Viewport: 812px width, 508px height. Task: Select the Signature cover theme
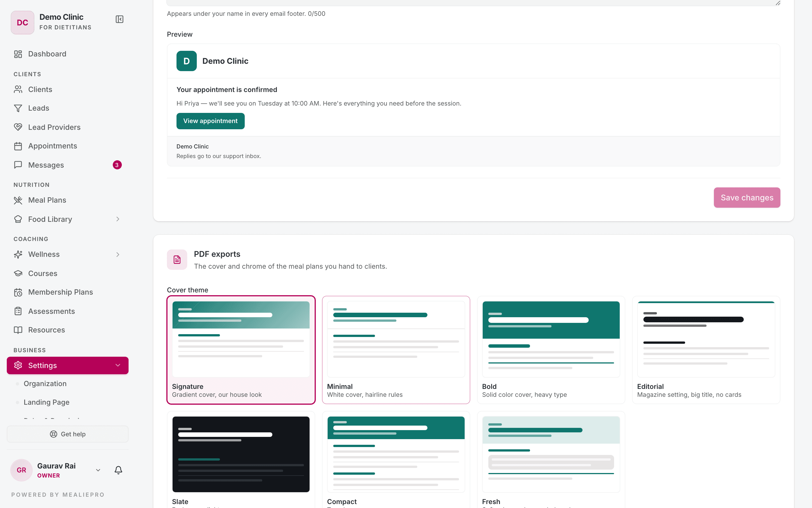click(x=241, y=350)
